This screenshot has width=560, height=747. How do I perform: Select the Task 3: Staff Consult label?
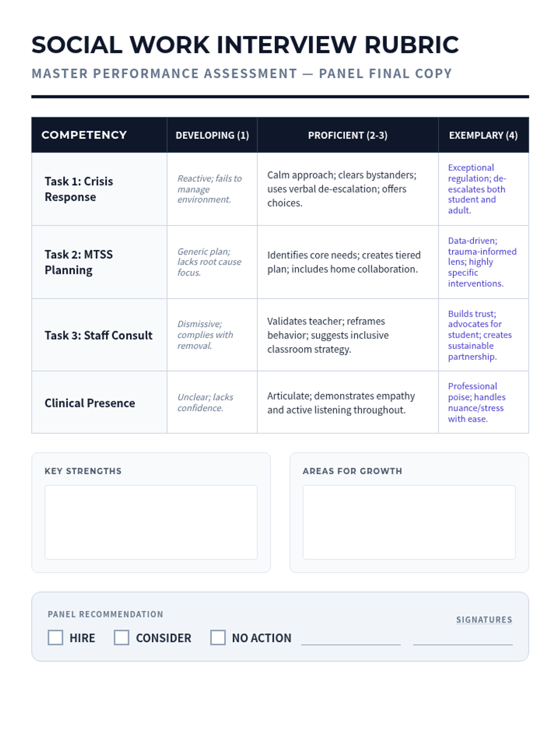pyautogui.click(x=98, y=335)
